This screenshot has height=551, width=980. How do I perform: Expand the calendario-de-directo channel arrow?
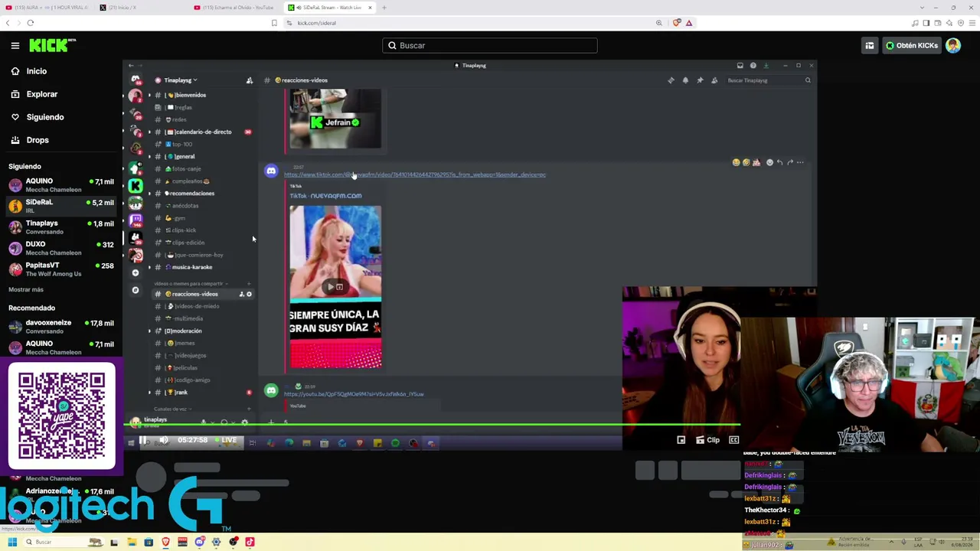click(149, 132)
